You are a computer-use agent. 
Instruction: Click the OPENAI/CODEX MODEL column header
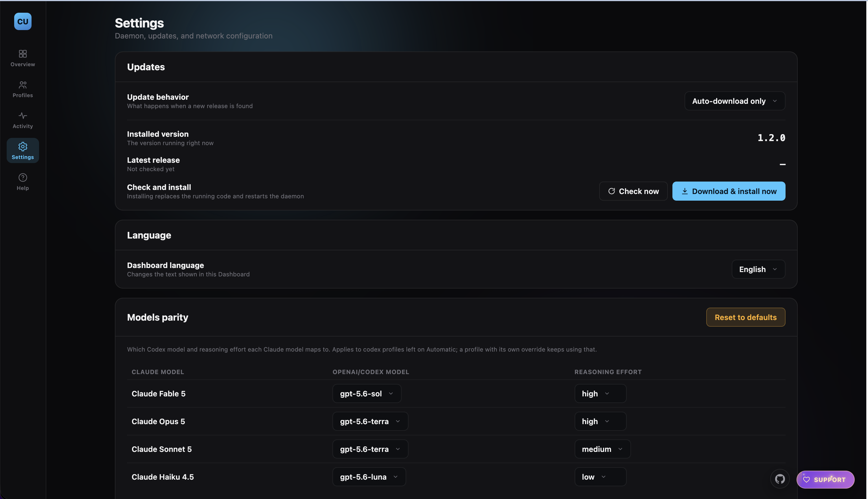click(371, 372)
